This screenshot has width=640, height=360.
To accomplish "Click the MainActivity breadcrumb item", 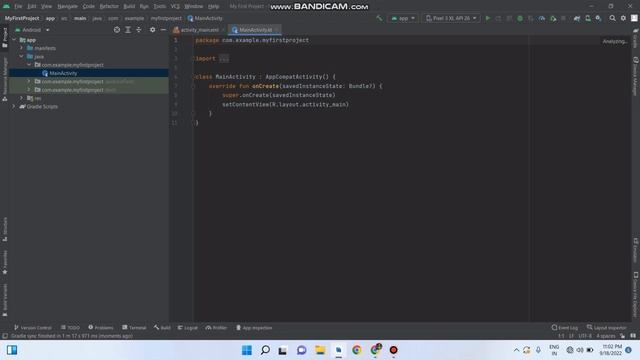I will click(x=205, y=18).
